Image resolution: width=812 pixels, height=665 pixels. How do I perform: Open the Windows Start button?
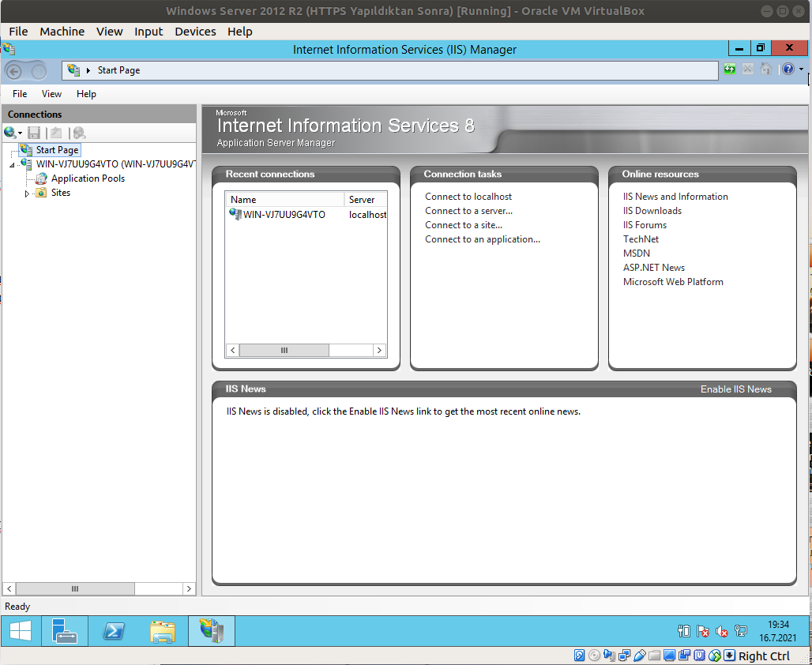pos(21,631)
